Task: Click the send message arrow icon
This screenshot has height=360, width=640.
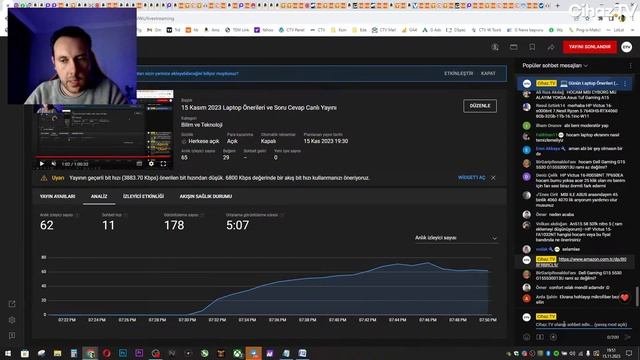Action: point(627,337)
